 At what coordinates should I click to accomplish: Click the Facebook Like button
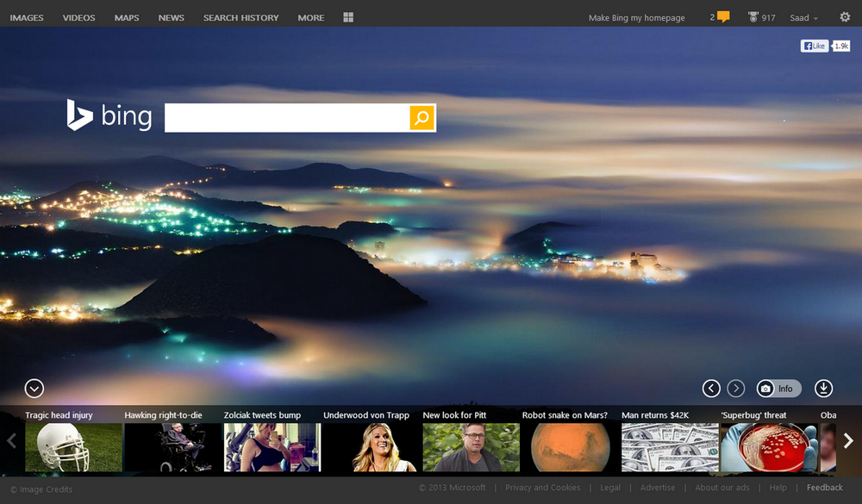coord(815,47)
